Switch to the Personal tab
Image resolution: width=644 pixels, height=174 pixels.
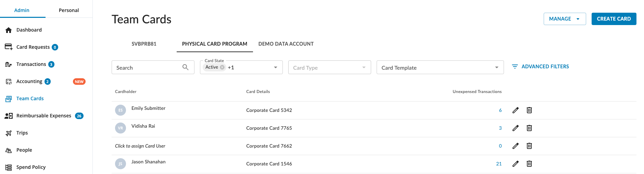click(x=69, y=10)
